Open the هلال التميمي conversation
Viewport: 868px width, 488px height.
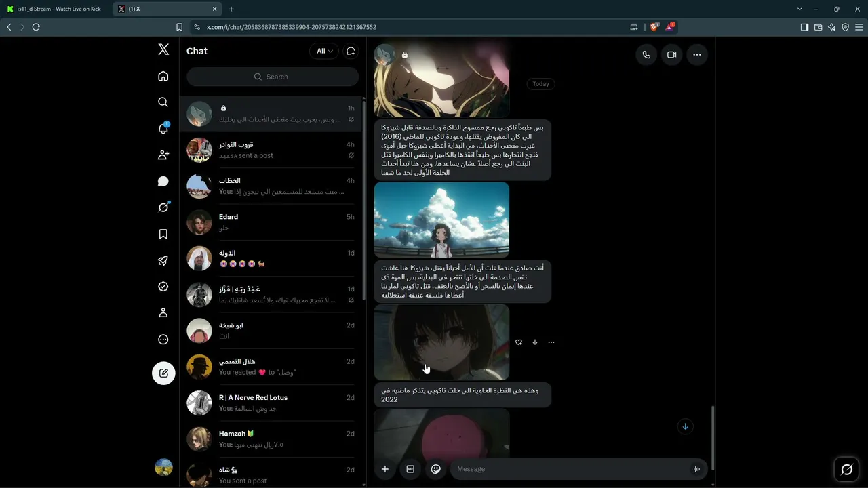(x=272, y=367)
